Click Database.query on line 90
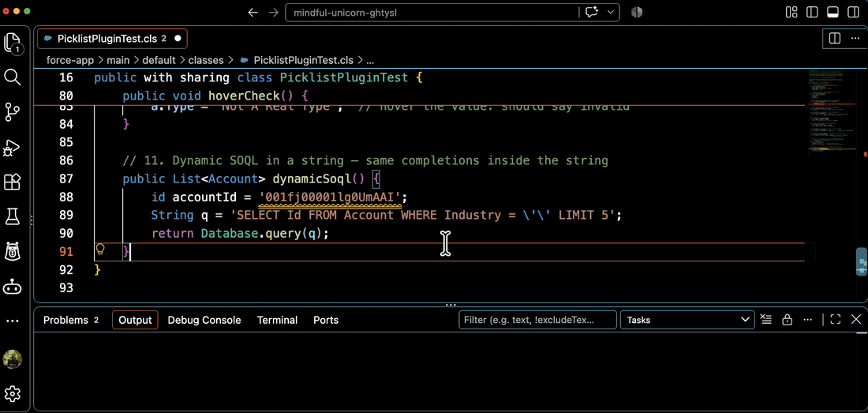This screenshot has width=868, height=413. click(251, 233)
